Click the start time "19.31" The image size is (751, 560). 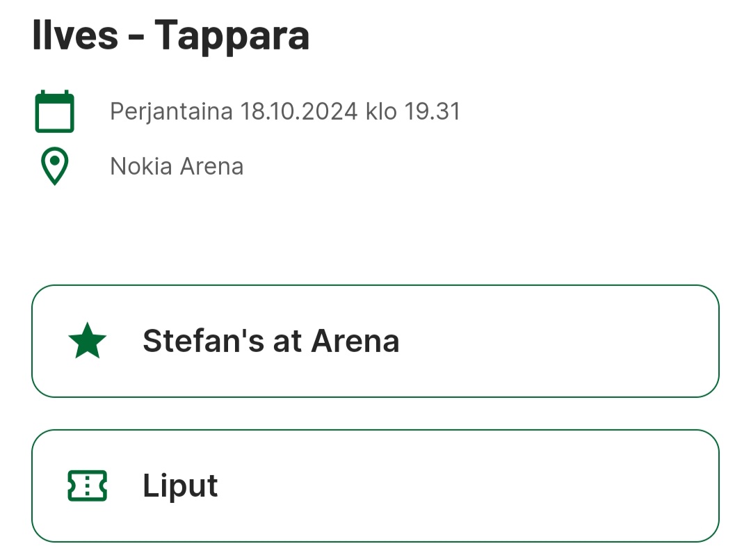[x=433, y=111]
